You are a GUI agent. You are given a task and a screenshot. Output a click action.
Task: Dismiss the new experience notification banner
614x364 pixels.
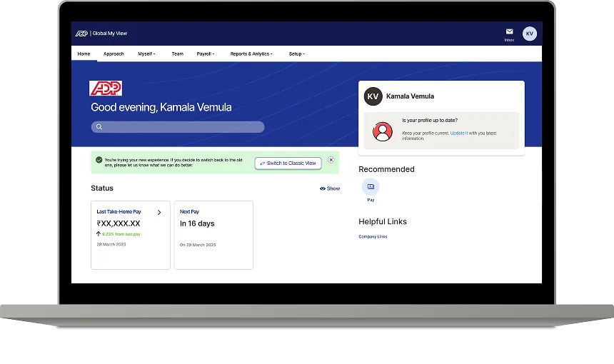tap(331, 161)
